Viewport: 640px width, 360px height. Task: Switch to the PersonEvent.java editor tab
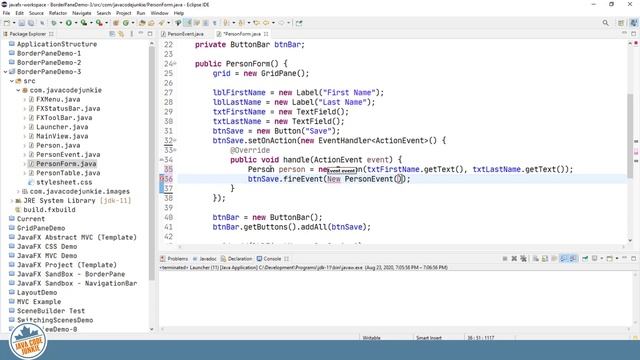pyautogui.click(x=182, y=34)
